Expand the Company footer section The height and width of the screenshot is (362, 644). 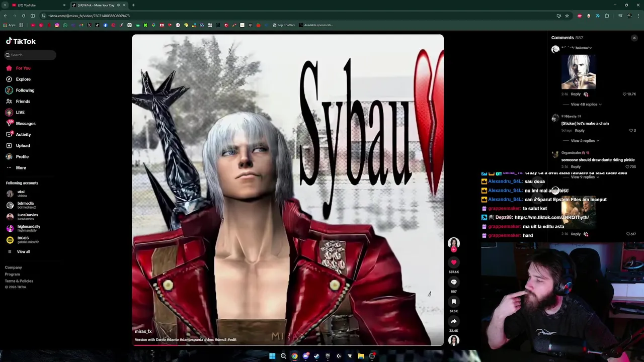click(14, 268)
